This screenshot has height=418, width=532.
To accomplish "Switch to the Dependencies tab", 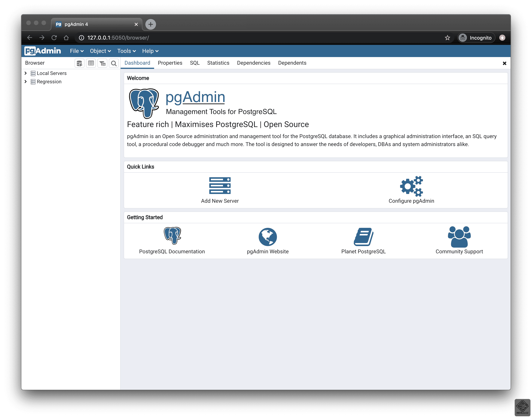I will (254, 63).
